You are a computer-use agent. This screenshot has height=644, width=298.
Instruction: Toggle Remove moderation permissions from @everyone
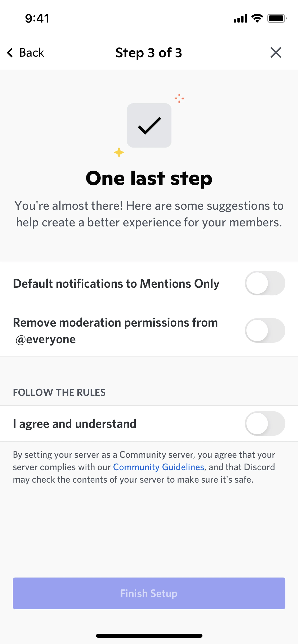tap(265, 330)
